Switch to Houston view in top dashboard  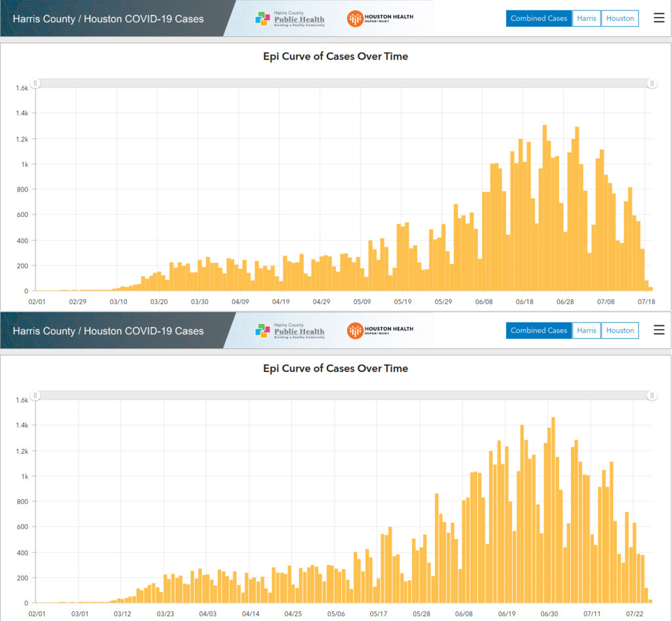620,18
